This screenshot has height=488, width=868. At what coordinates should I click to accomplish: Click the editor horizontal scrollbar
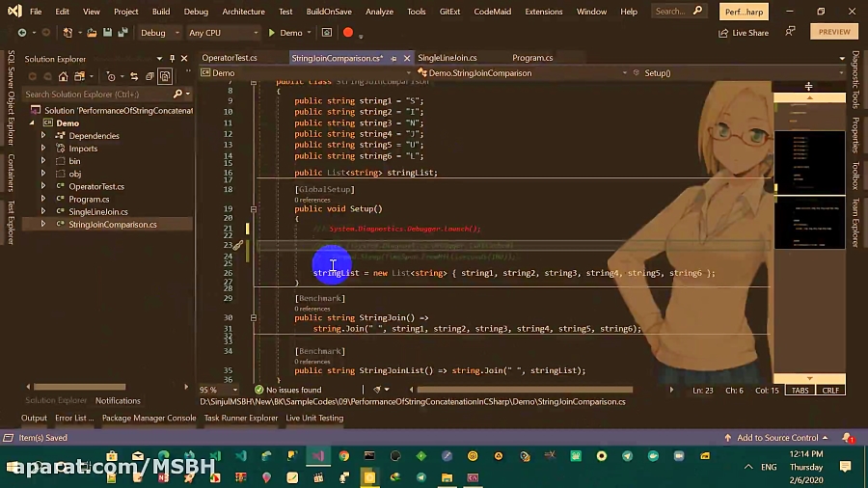tap(525, 390)
